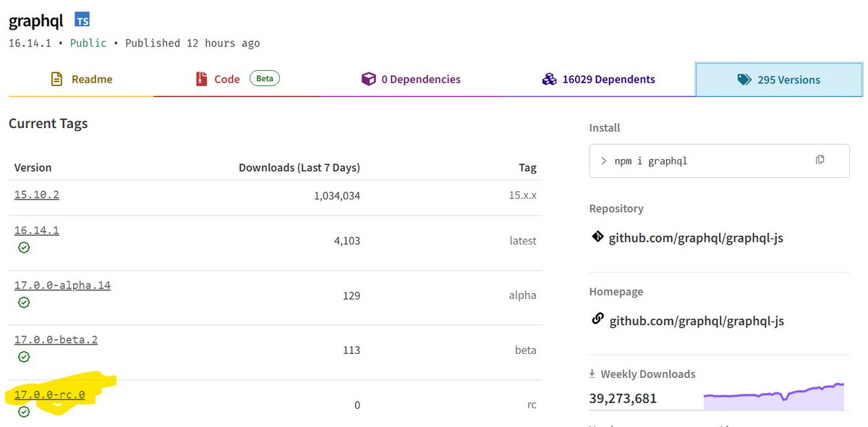The width and height of the screenshot is (868, 427).
Task: Open the 0 Dependencies tab
Action: 411,80
